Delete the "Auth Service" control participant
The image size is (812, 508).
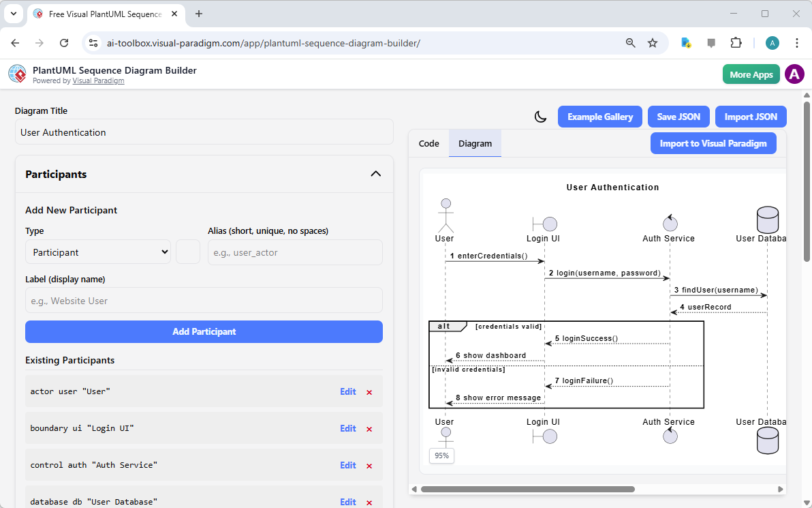[369, 465]
